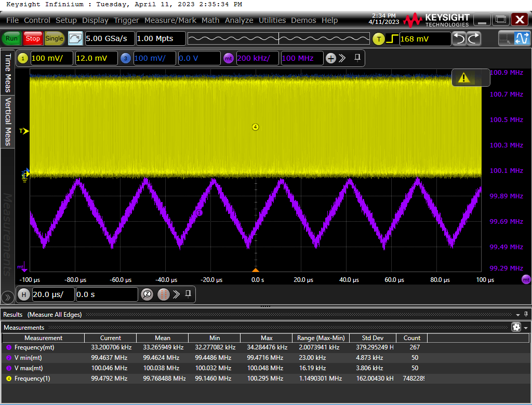
Task: Toggle channel 1 on or off
Action: [23, 58]
